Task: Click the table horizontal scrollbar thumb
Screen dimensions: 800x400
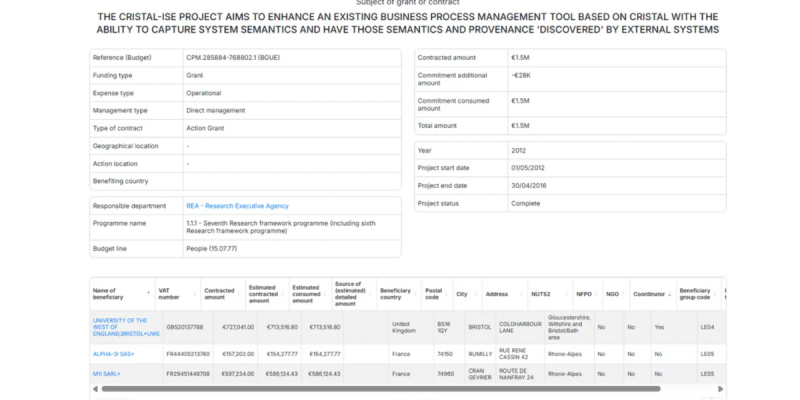Action: click(381, 389)
